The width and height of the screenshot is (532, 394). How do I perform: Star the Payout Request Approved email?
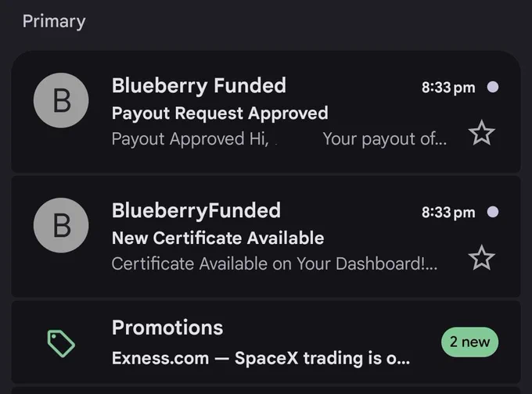coord(481,133)
